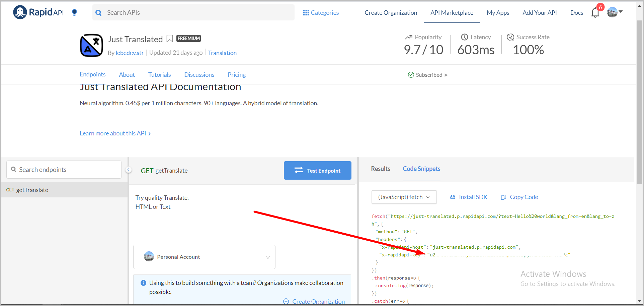Image resolution: width=644 pixels, height=306 pixels.
Task: Open the Endpoints tab
Action: [x=92, y=74]
